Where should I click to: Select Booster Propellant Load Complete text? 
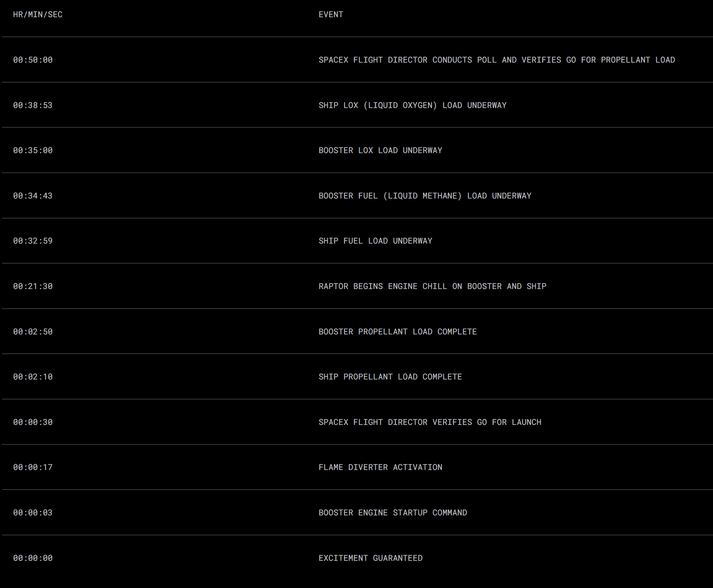(x=398, y=332)
